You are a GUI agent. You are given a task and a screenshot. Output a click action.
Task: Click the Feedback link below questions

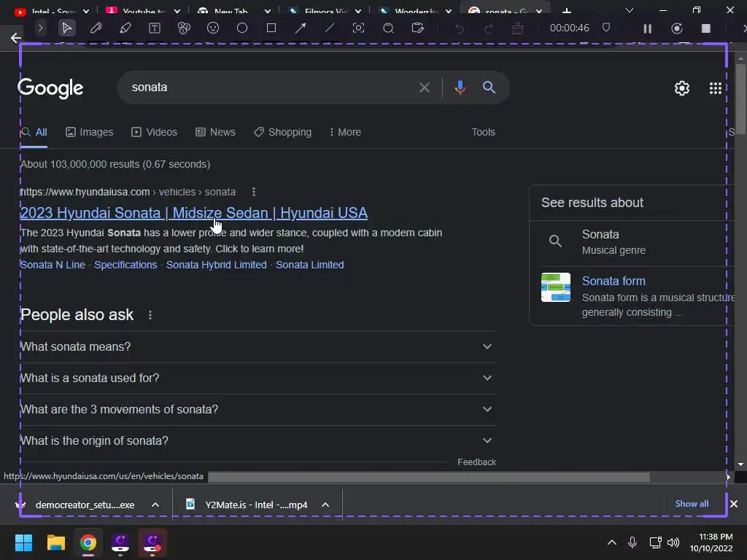[476, 462]
